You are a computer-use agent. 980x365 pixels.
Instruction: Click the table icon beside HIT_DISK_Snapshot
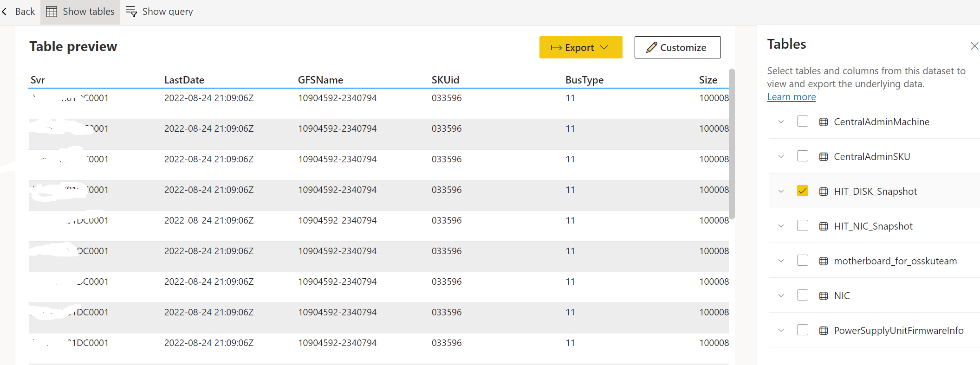(824, 192)
